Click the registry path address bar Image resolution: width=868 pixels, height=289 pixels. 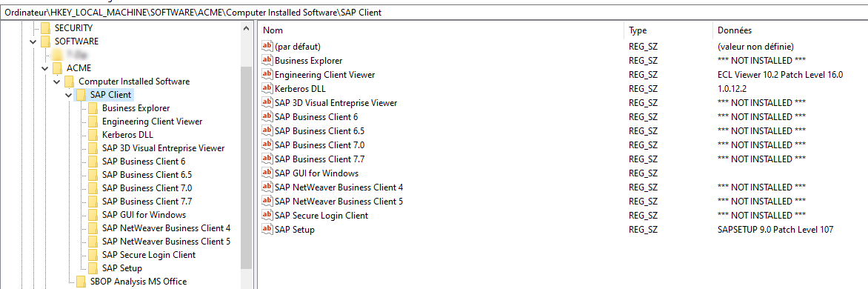434,12
